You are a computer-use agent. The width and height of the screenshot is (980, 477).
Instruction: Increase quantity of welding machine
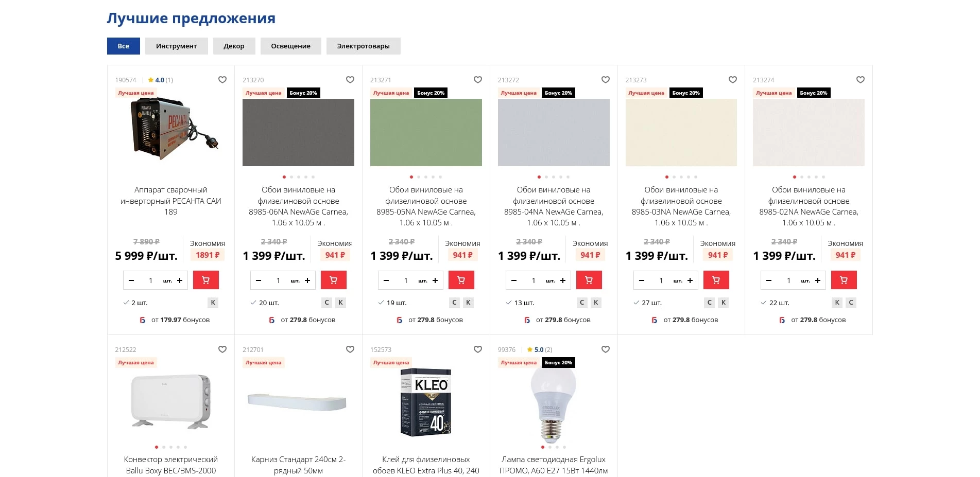tap(180, 280)
